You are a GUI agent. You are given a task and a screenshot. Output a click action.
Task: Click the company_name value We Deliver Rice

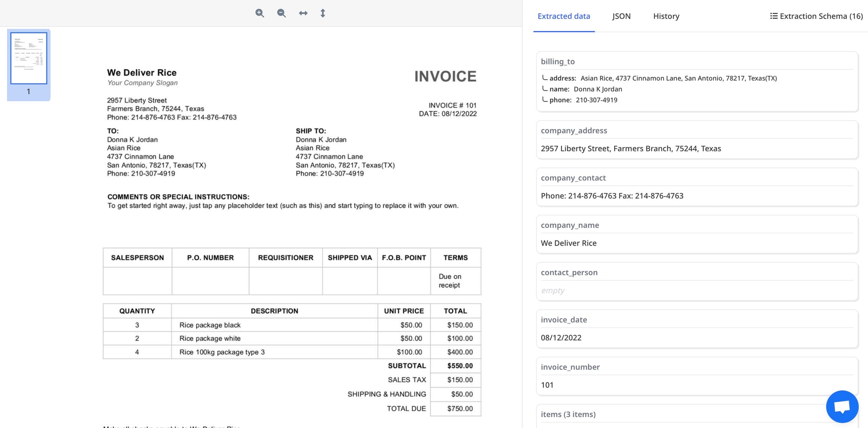pyautogui.click(x=569, y=243)
